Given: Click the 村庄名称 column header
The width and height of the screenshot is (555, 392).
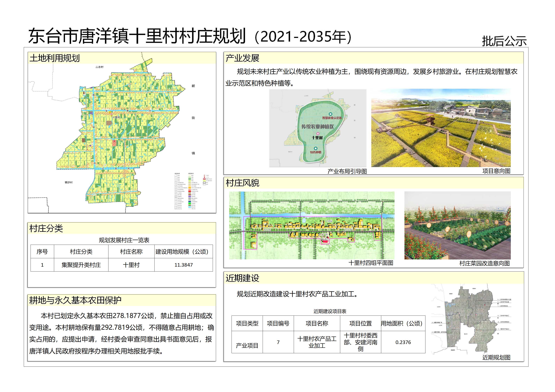Looking at the screenshot, I should [131, 252].
